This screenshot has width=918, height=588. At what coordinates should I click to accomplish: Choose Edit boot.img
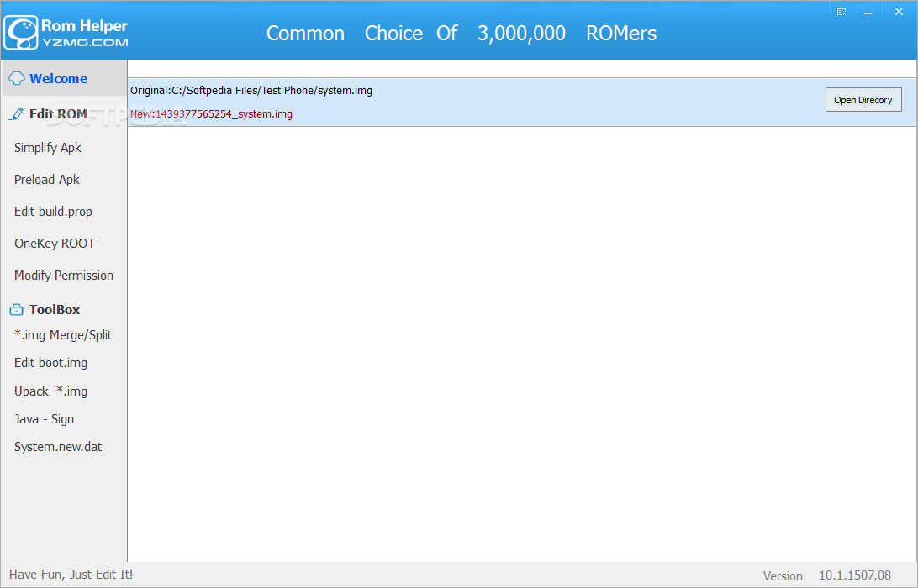51,363
